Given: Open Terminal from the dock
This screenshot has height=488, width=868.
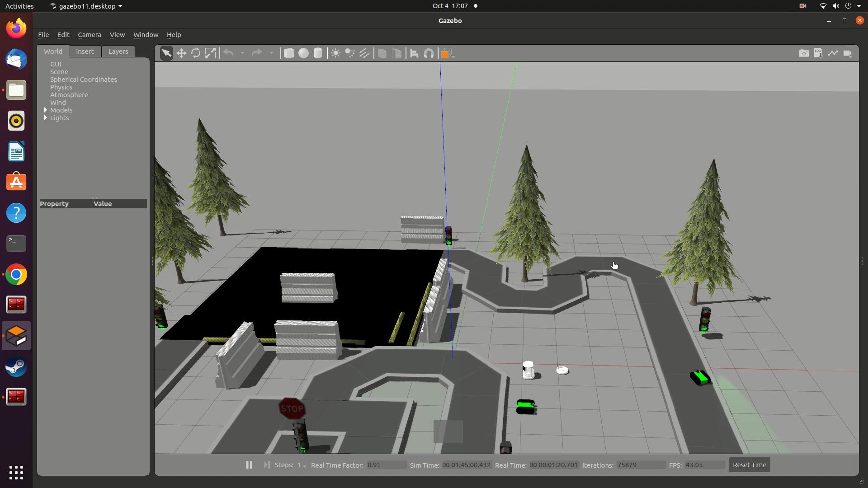Looking at the screenshot, I should 16,244.
